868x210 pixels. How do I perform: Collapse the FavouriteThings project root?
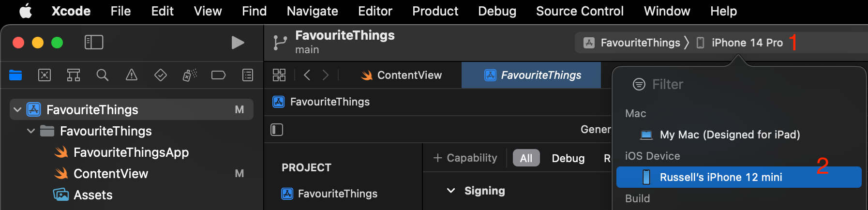[x=17, y=110]
